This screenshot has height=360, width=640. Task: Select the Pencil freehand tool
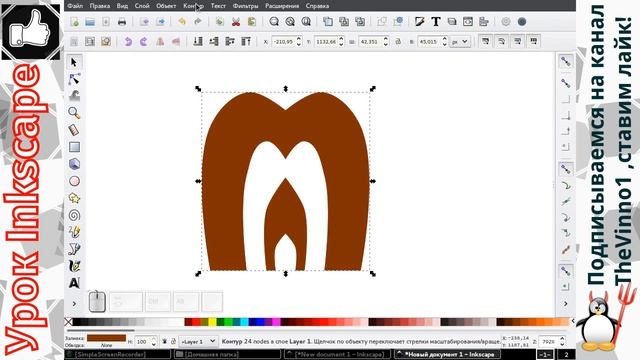pos(74,232)
